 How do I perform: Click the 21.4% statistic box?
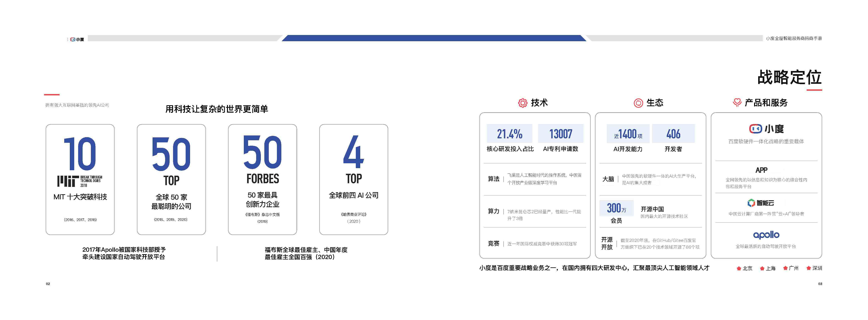(510, 133)
